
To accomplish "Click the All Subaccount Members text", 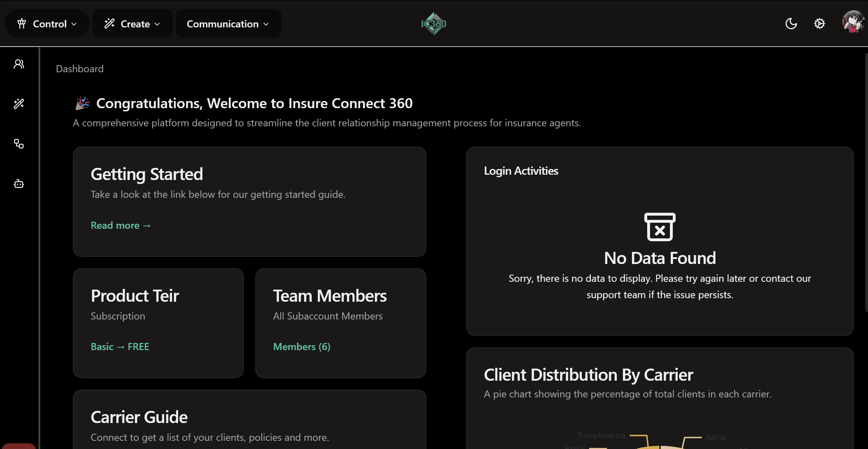I will [328, 316].
